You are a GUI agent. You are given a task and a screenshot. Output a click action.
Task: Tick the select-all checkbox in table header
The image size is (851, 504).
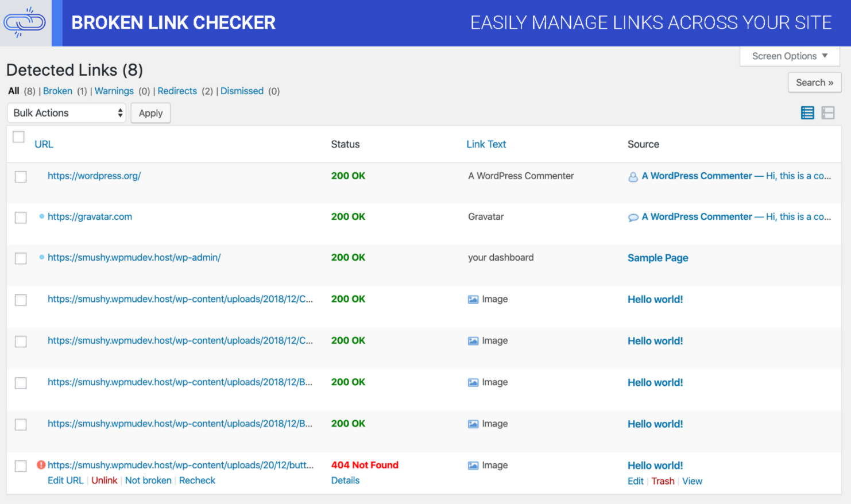[x=19, y=137]
